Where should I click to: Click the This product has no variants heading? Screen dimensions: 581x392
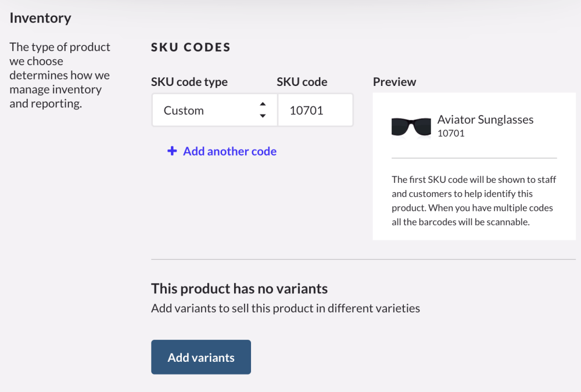click(x=239, y=288)
